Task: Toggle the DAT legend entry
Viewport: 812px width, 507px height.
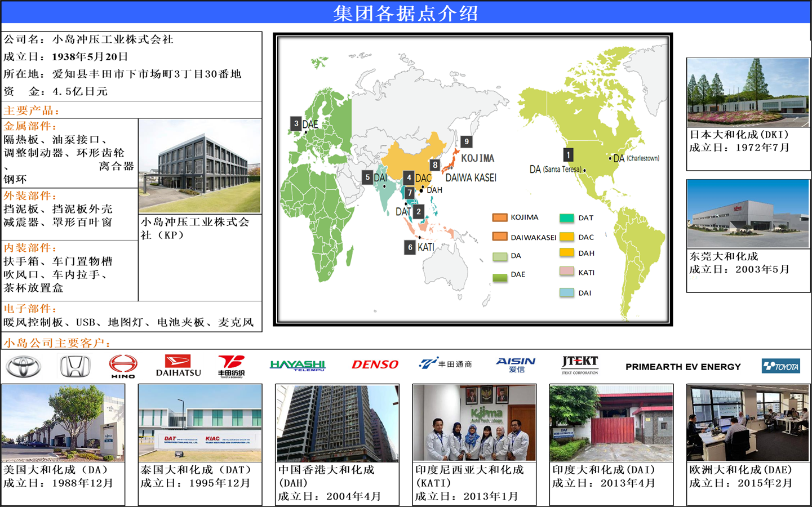Action: 578,217
